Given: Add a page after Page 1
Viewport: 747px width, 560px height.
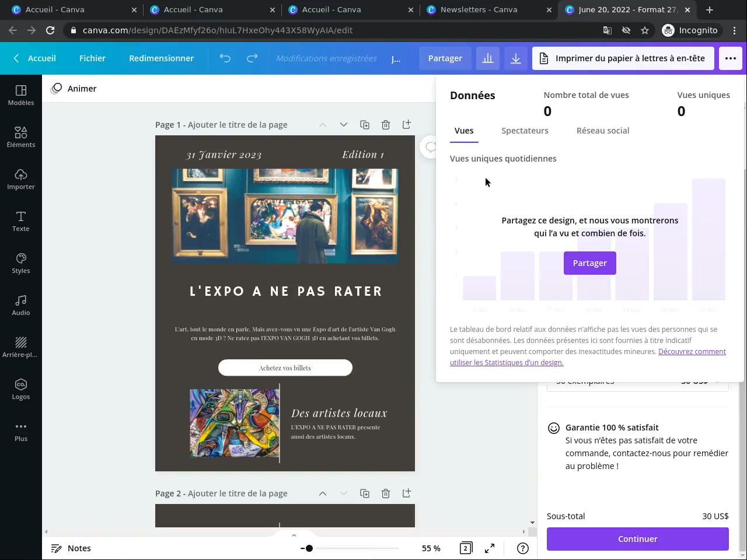Looking at the screenshot, I should pos(407,125).
